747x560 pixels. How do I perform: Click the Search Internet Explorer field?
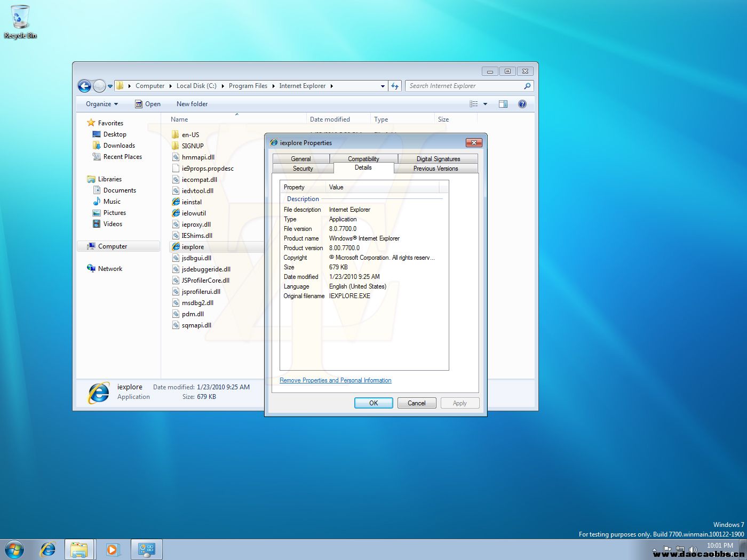click(x=464, y=86)
